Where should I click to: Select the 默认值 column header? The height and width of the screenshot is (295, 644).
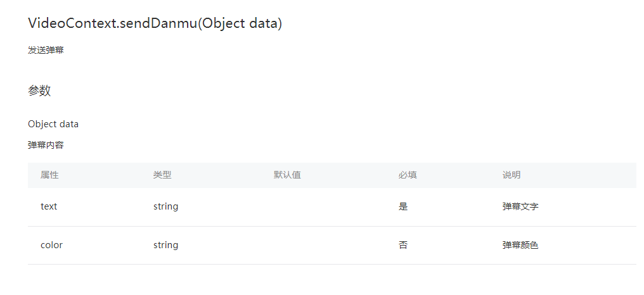coord(287,175)
